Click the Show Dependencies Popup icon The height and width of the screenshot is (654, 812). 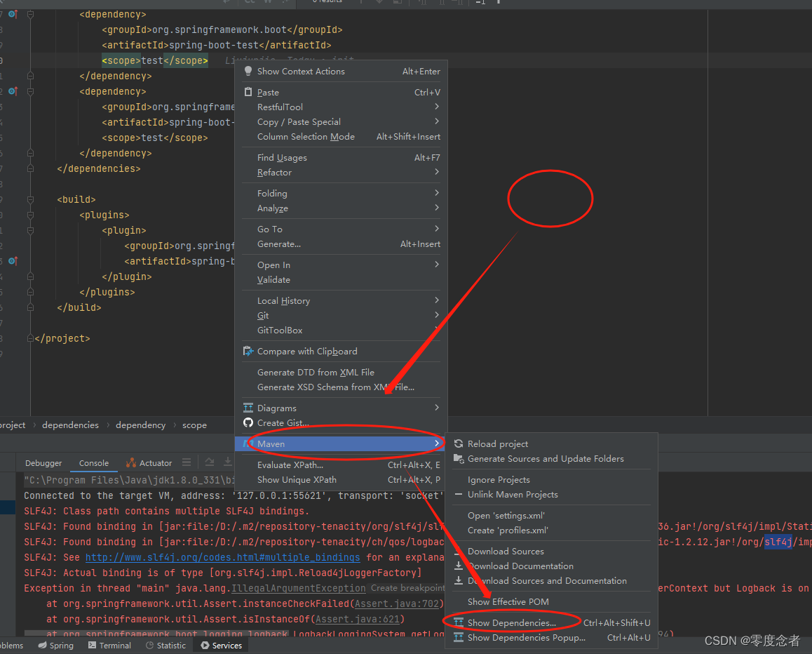459,637
